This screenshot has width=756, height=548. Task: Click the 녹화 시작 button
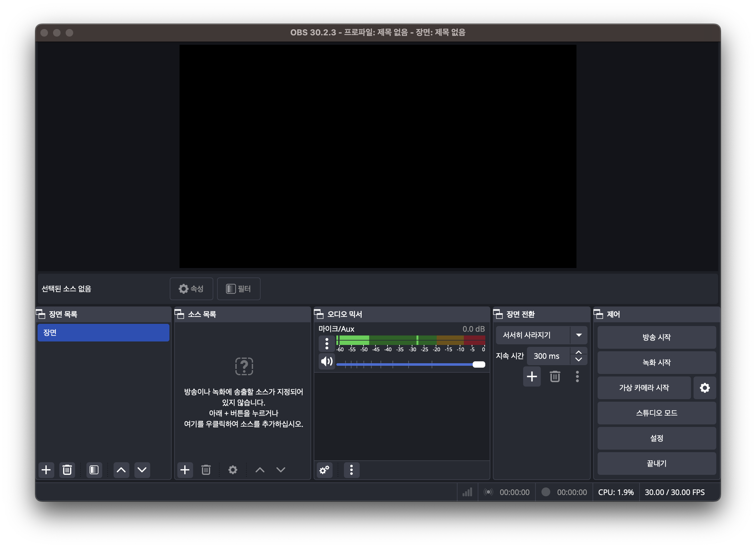tap(656, 363)
